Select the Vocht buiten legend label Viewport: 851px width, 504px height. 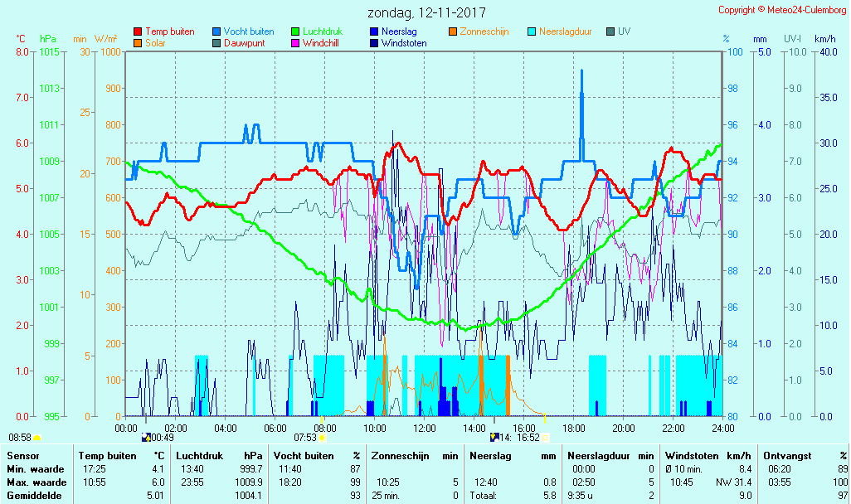tap(248, 31)
